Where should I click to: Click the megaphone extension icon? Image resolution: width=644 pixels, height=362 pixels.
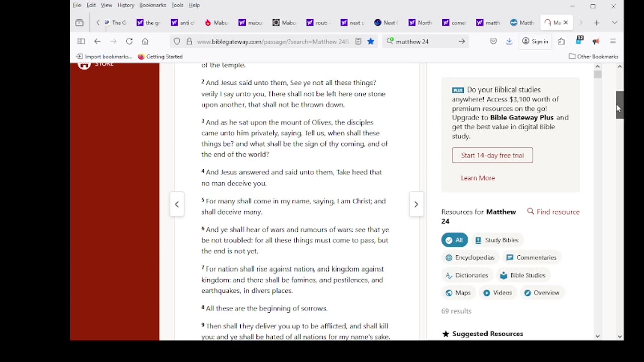click(x=596, y=41)
